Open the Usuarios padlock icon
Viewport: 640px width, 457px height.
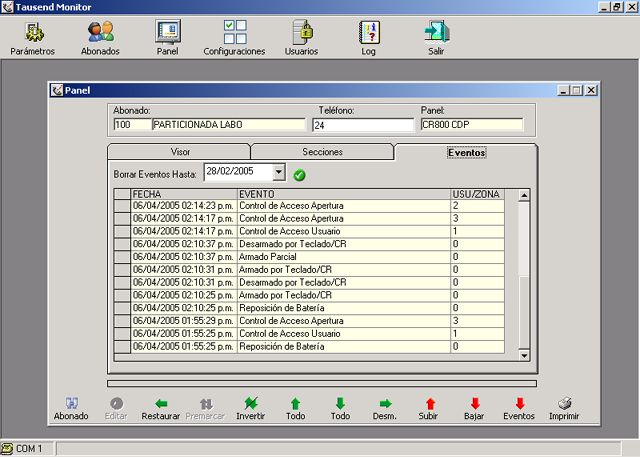pos(302,32)
